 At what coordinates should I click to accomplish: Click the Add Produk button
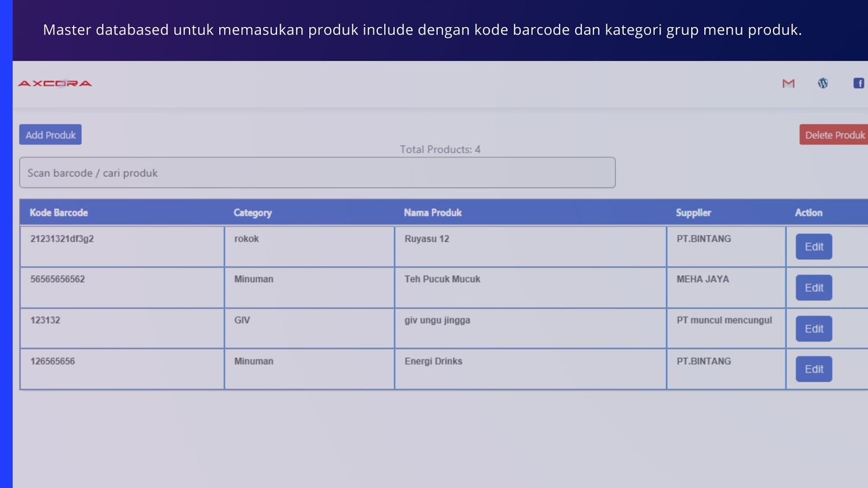(x=50, y=134)
